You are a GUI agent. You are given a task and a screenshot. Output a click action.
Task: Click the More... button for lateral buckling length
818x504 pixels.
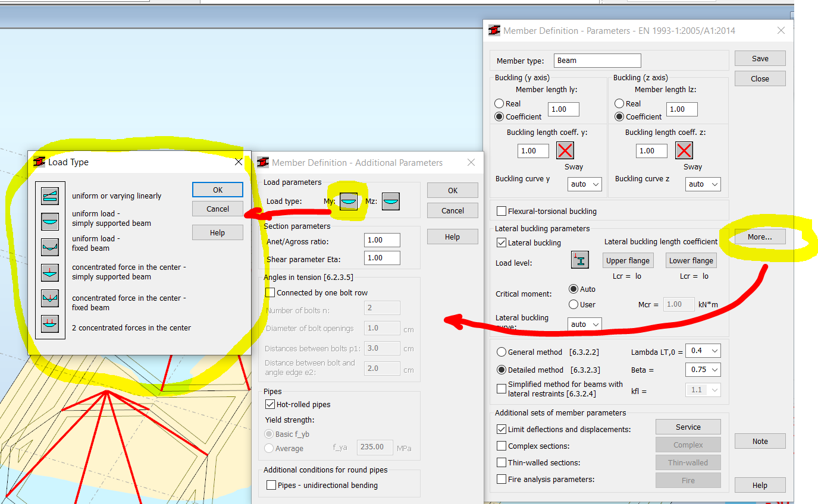point(760,237)
